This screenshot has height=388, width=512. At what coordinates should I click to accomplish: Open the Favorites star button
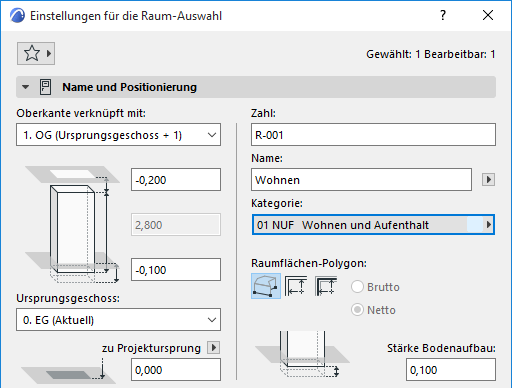[36, 53]
